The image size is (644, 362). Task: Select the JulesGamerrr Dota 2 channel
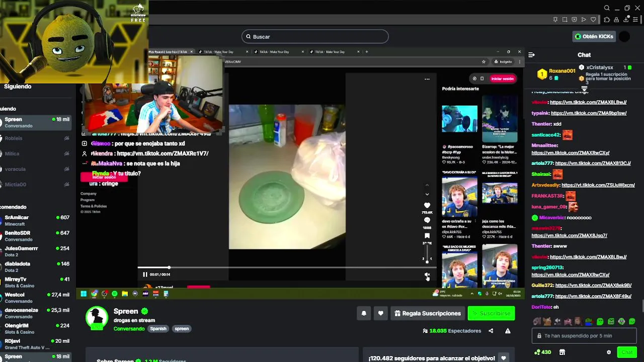[x=35, y=251]
